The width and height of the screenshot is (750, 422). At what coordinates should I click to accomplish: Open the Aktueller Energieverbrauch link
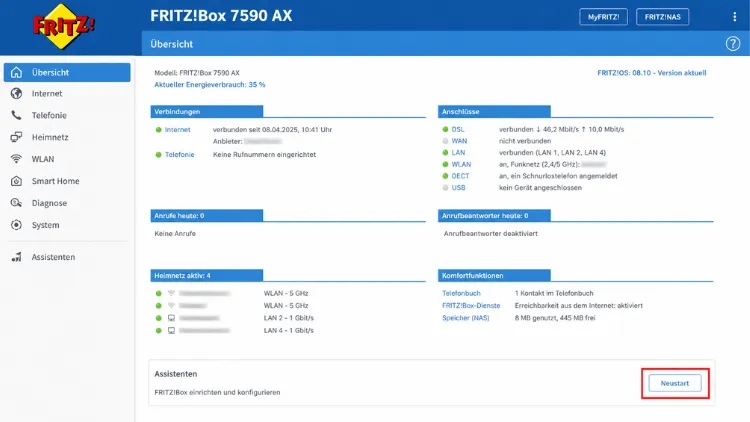pyautogui.click(x=210, y=85)
